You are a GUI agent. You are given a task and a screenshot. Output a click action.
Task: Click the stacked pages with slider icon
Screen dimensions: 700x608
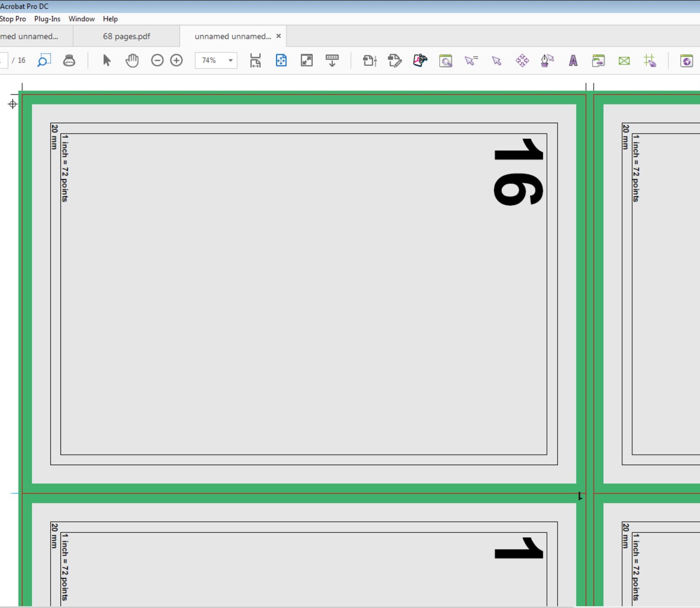point(370,60)
